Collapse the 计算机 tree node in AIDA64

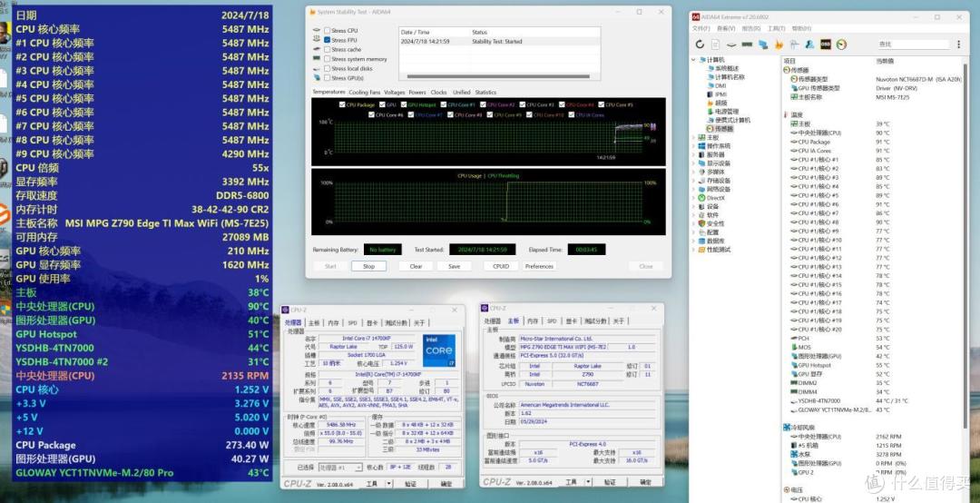(694, 59)
